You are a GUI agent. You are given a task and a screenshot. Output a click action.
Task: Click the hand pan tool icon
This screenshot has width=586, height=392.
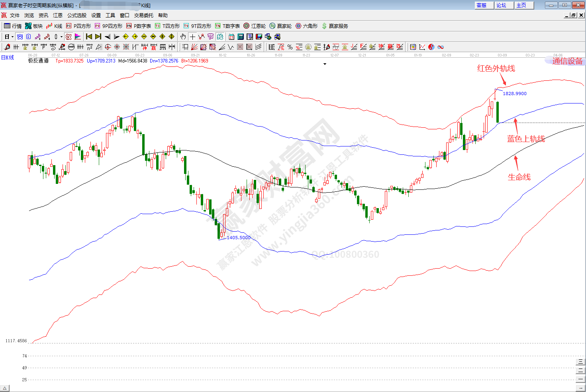tap(183, 37)
